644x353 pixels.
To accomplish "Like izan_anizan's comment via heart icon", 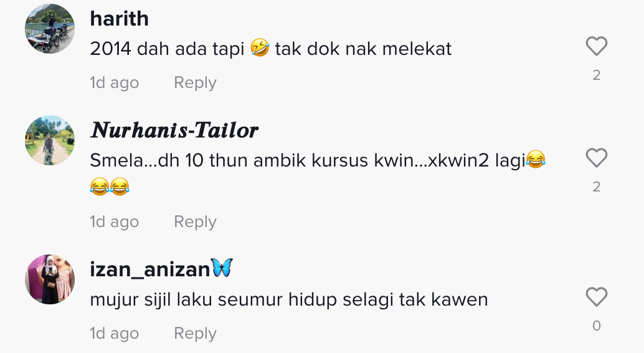I will click(597, 297).
